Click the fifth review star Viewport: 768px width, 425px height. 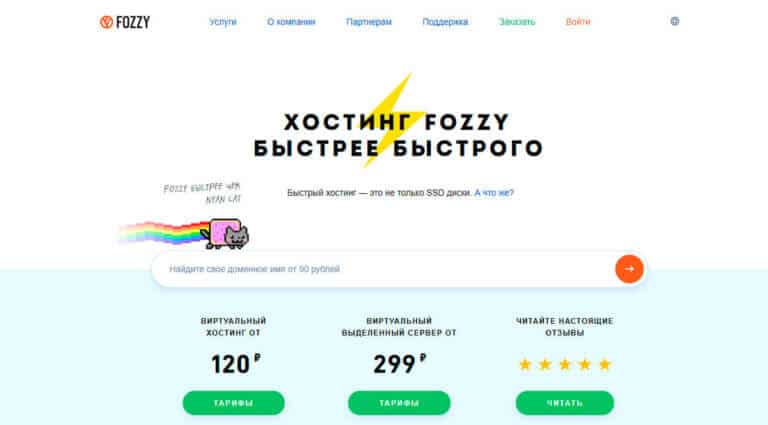[605, 364]
